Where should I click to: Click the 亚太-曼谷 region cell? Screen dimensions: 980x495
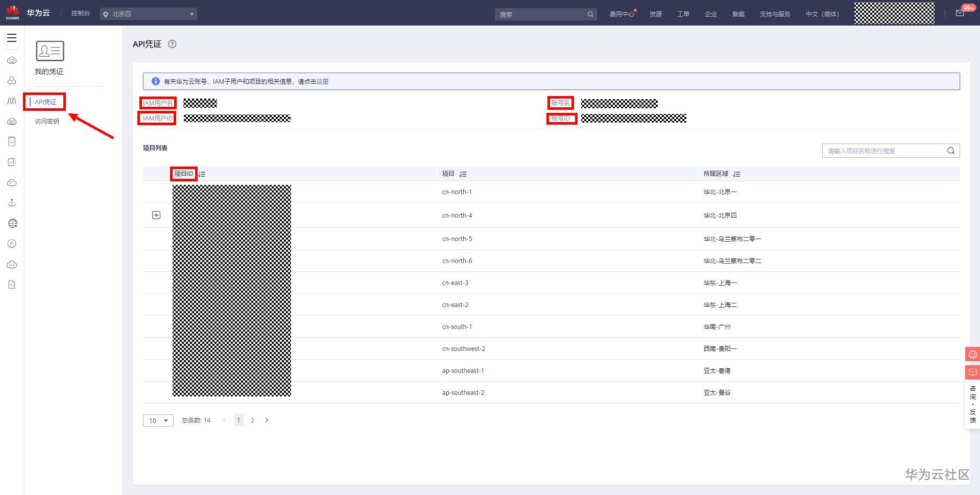(717, 393)
